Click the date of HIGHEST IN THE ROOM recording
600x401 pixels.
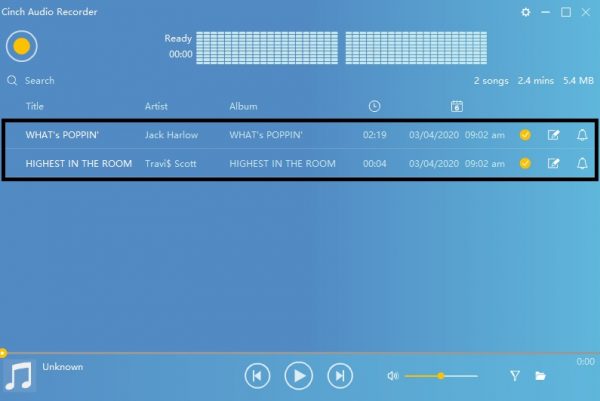(x=457, y=163)
